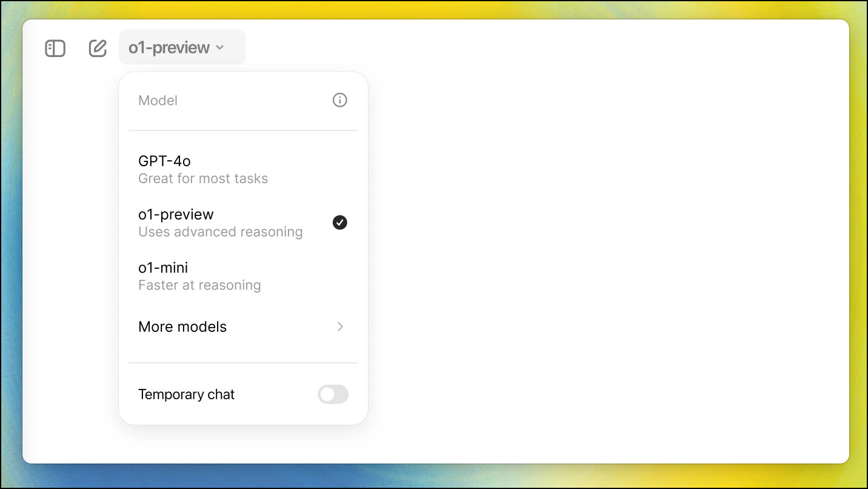868x489 pixels.
Task: Click empty chat area to dismiss menu
Action: click(606, 261)
